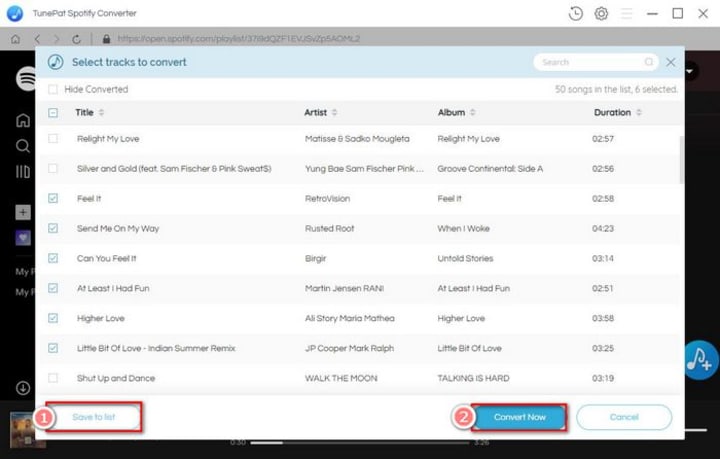Navigate forward with the right arrow
Viewport: 720px width, 459px height.
pyautogui.click(x=56, y=39)
